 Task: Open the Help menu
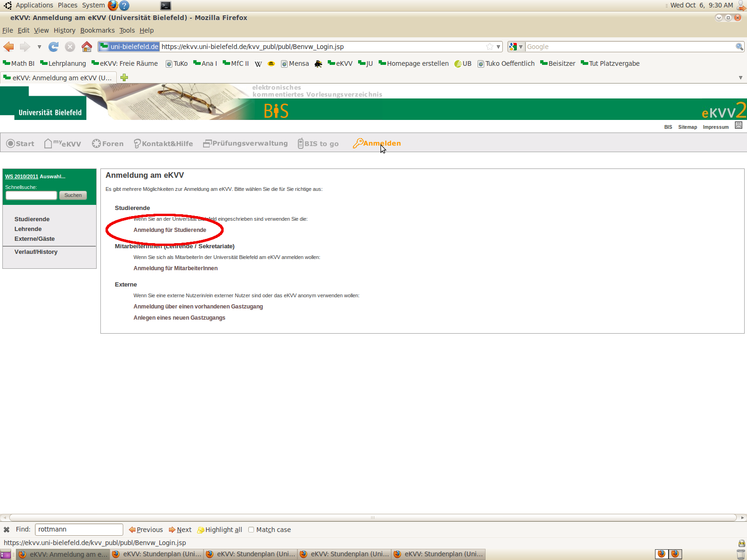pyautogui.click(x=147, y=30)
